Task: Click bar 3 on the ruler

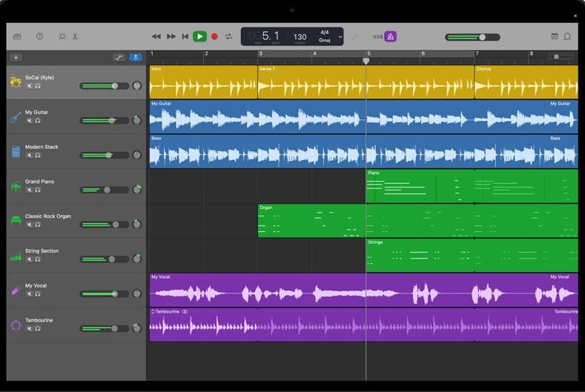Action: [260, 53]
